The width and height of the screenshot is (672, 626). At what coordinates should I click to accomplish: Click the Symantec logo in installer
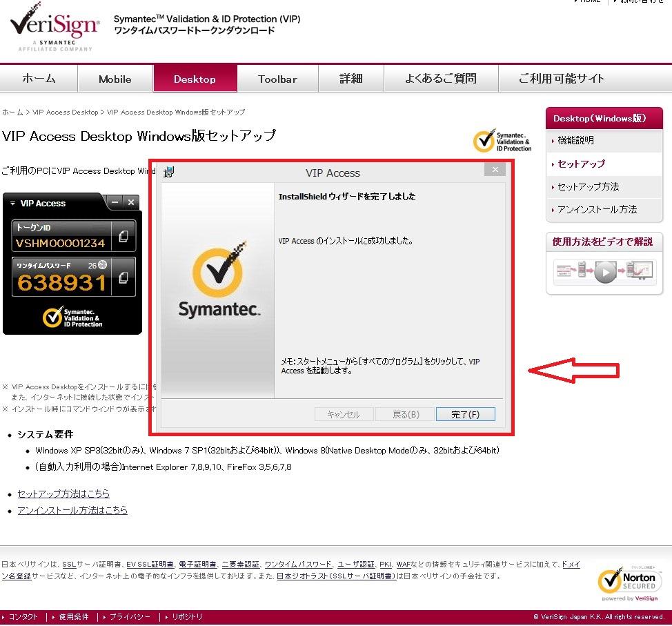(x=219, y=280)
